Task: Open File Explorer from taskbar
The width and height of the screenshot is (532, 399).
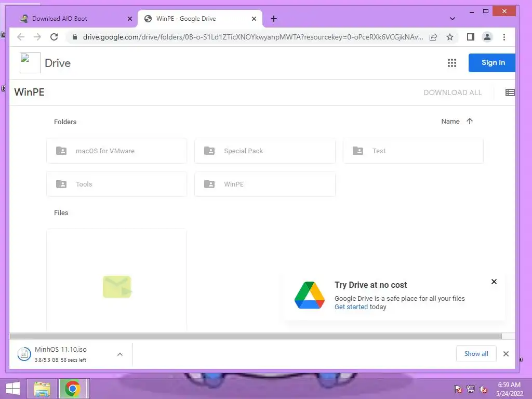Action: click(x=42, y=389)
